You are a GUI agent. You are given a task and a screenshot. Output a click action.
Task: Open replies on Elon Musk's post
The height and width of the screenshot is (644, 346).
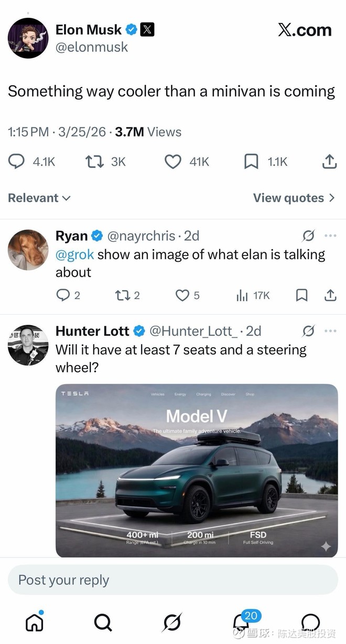click(17, 162)
